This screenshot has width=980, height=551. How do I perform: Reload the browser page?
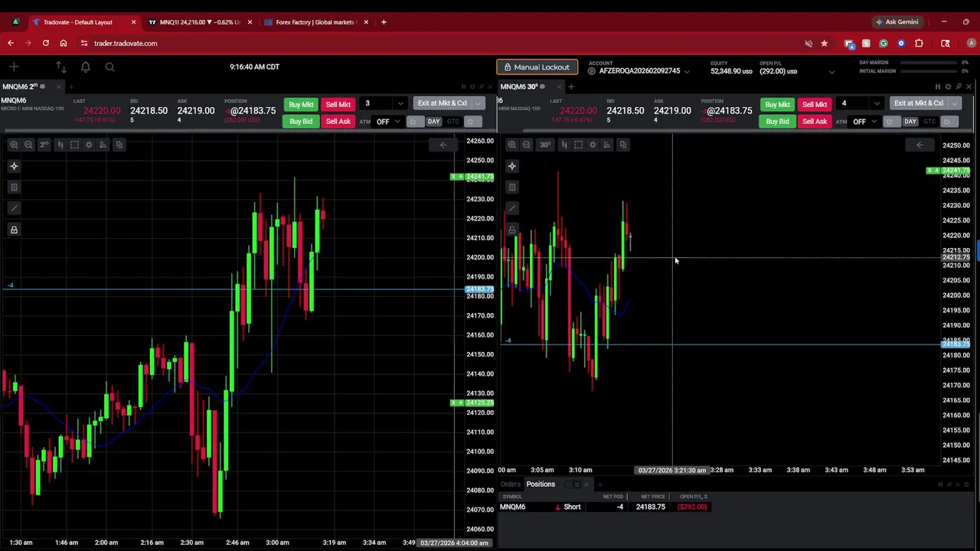[x=46, y=44]
